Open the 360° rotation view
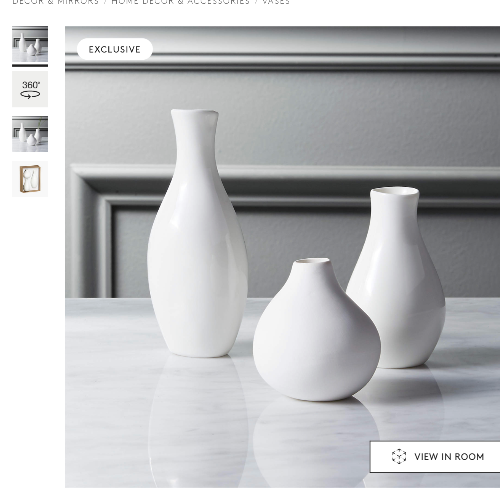The width and height of the screenshot is (500, 500). point(30,89)
